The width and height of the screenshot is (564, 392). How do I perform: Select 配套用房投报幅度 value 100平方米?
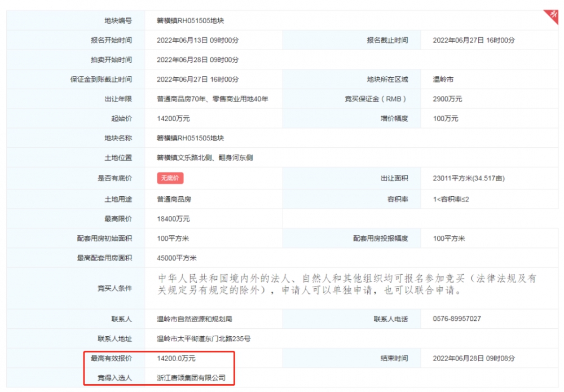[449, 239]
